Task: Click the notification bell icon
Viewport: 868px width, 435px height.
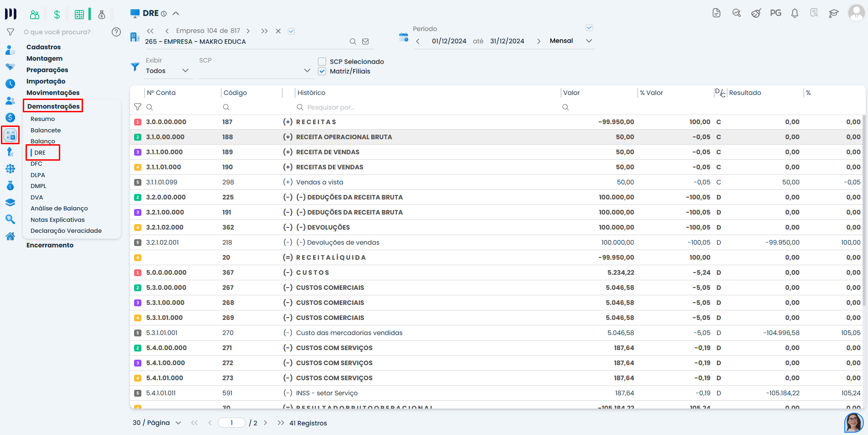Action: tap(795, 13)
